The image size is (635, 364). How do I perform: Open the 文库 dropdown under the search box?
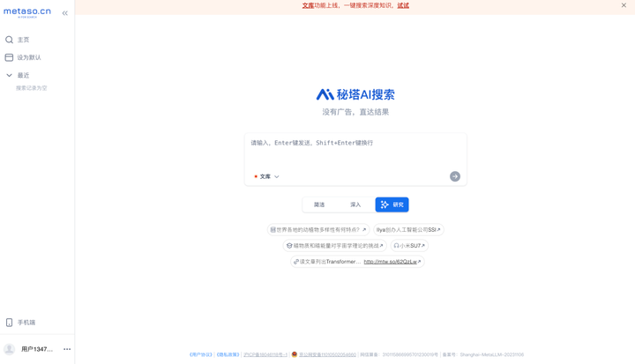coord(267,176)
